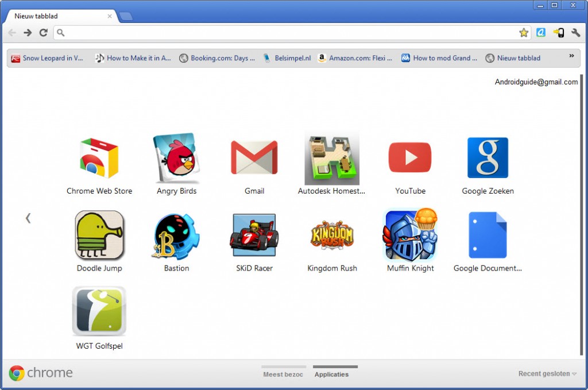Open the Kingdom Rush game
Image resolution: width=588 pixels, height=390 pixels.
coord(332,235)
